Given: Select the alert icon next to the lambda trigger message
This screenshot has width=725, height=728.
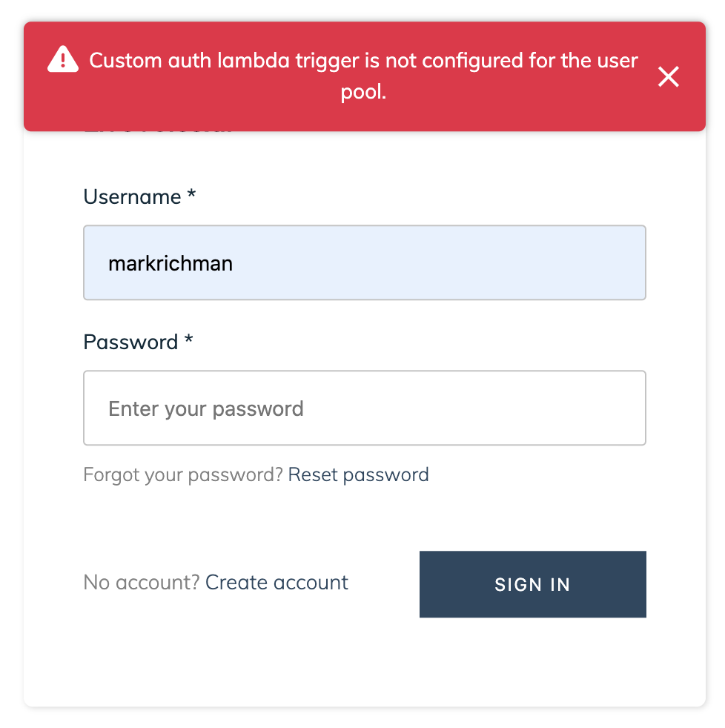Looking at the screenshot, I should tap(63, 58).
